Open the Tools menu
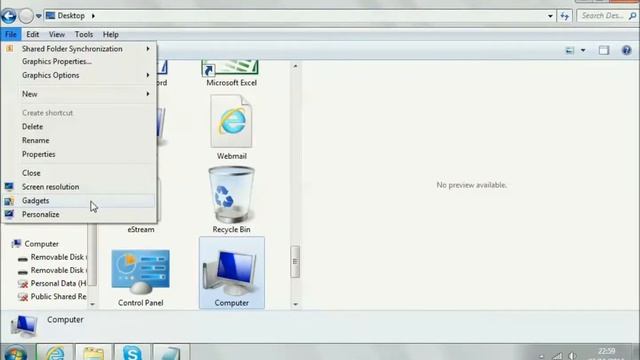Viewport: 640px width, 360px height. click(x=84, y=34)
